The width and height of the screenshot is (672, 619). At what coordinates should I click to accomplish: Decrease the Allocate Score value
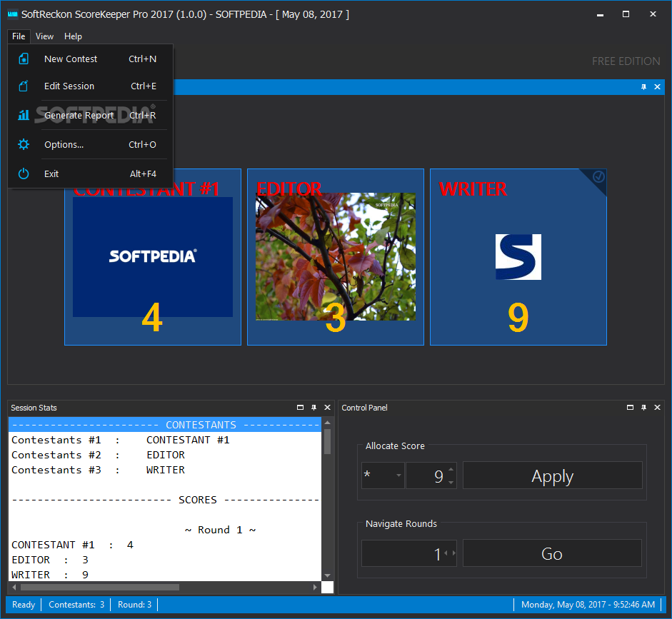[451, 483]
